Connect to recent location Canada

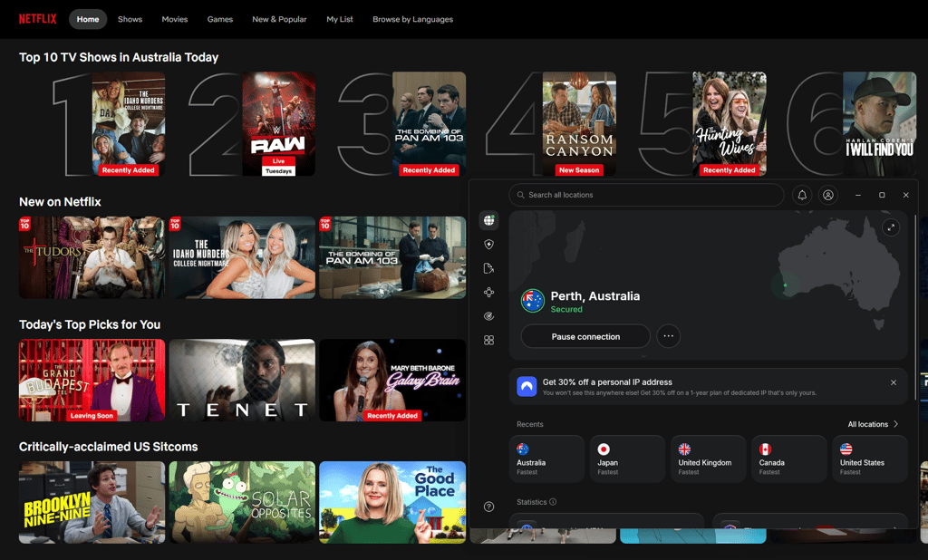coord(789,459)
